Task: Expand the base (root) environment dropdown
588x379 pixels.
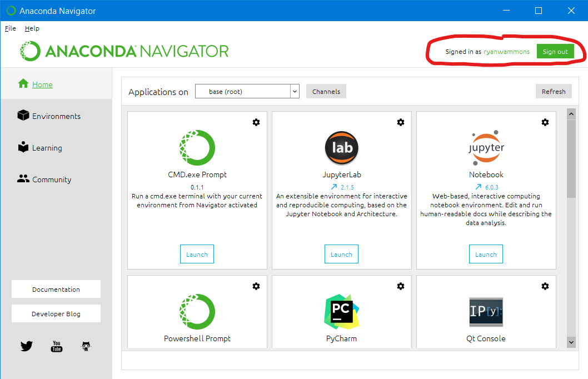Action: click(247, 91)
